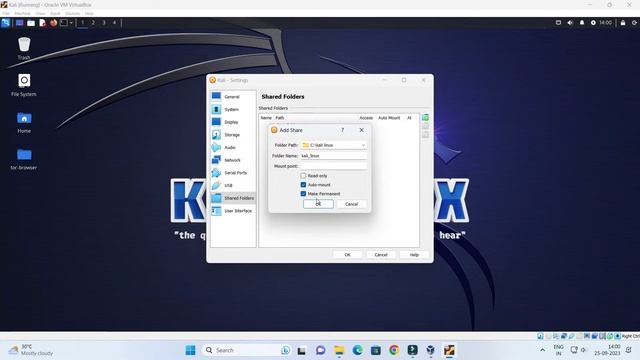This screenshot has width=640, height=360.
Task: Select Serial Ports in the Settings sidebar
Action: (233, 173)
